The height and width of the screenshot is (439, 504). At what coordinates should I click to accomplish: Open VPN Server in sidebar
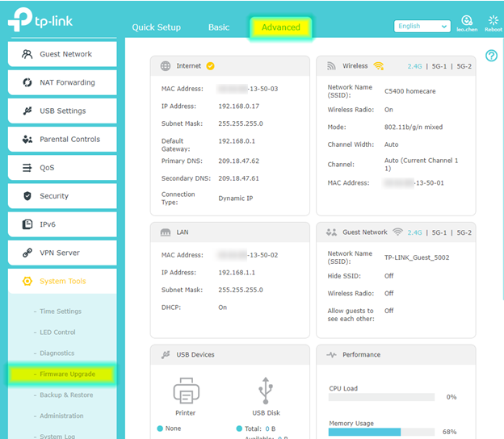point(62,253)
